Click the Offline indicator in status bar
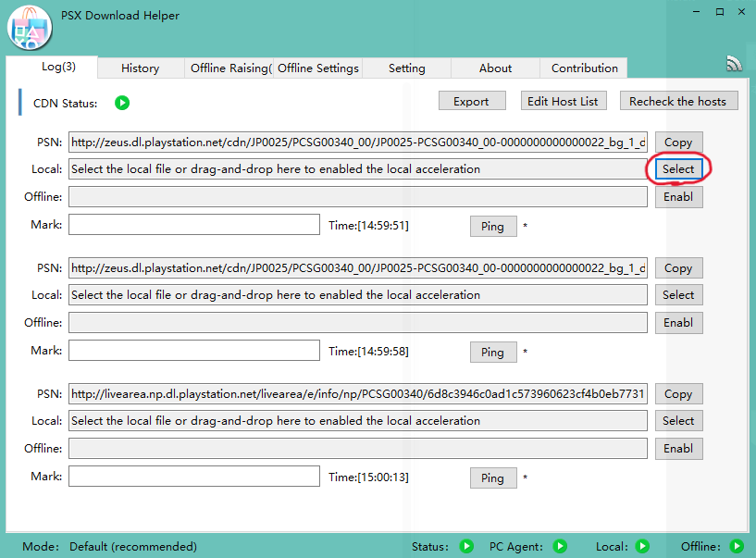This screenshot has width=756, height=558. [737, 546]
